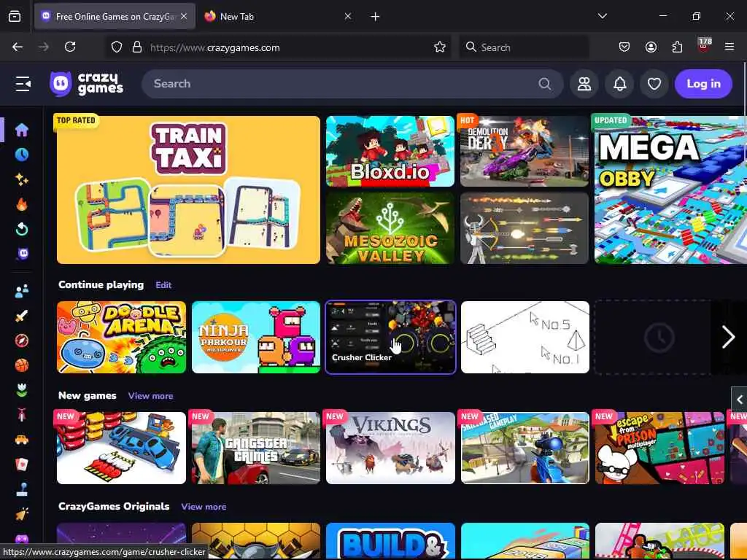This screenshot has width=747, height=560.
Task: Open the Mega Obby game thumbnail
Action: coord(671,190)
